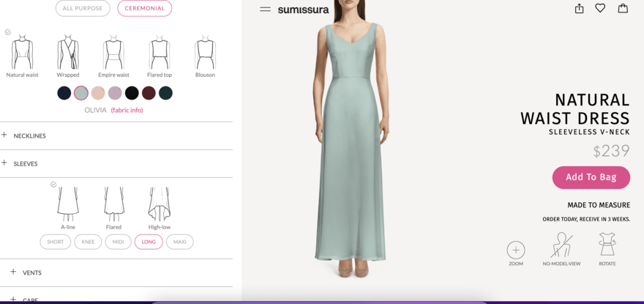Set skirt length to Long
Viewport: 644px width, 304px height.
[x=149, y=242]
